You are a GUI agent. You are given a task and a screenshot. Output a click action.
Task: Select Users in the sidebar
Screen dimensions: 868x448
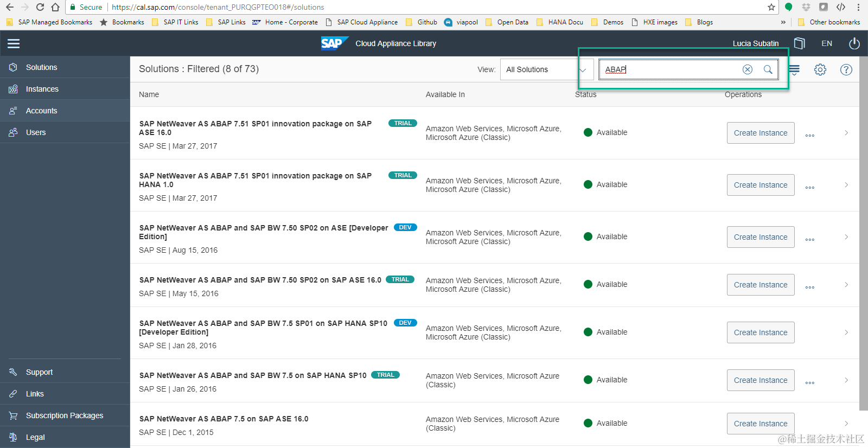click(65, 132)
